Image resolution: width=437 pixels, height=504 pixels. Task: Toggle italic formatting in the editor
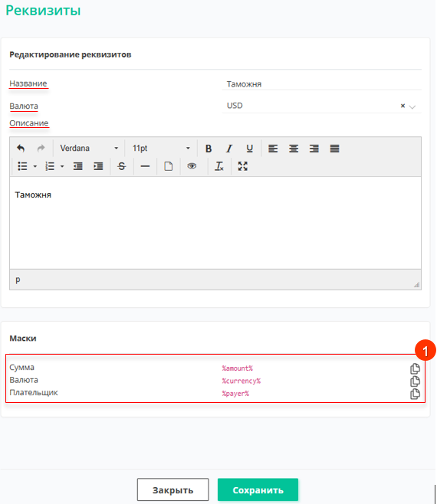[x=229, y=149]
